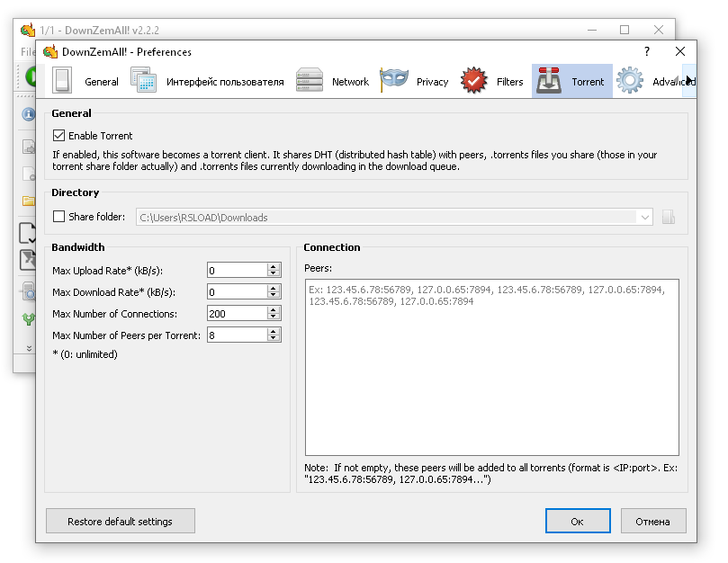Viewport: 728px width, 563px height.
Task: Click the green start button in main window
Action: click(31, 76)
